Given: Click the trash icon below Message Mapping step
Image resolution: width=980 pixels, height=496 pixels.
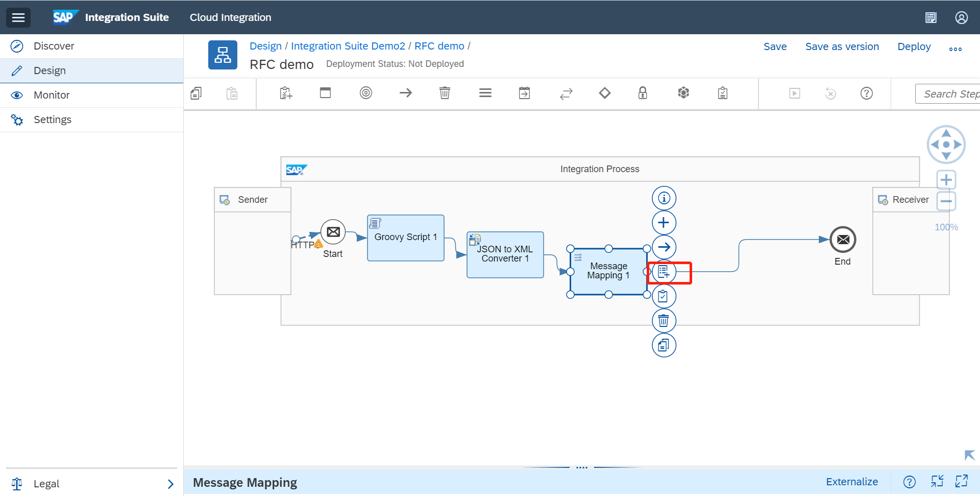Looking at the screenshot, I should point(664,321).
